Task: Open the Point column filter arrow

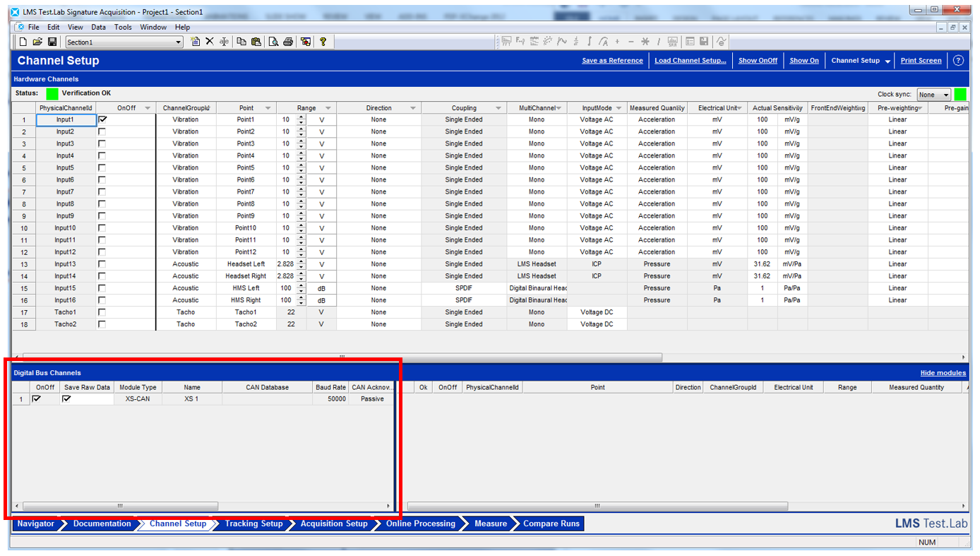Action: click(x=268, y=108)
